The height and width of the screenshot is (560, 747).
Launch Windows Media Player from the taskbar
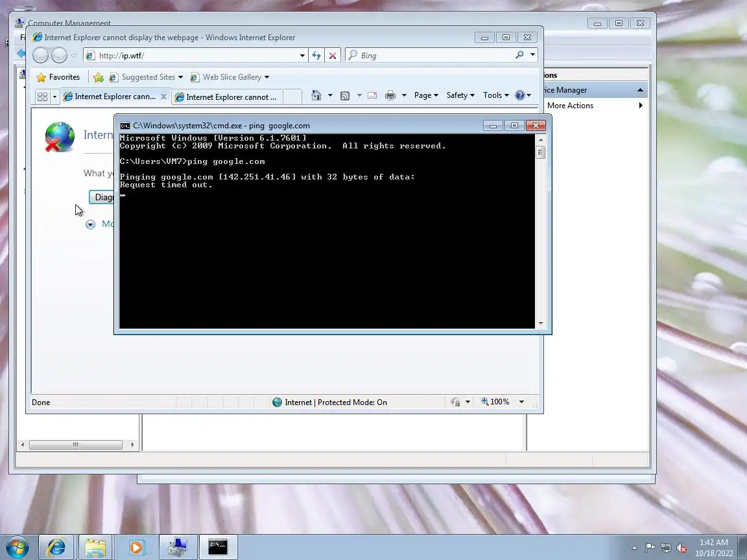pos(136,547)
